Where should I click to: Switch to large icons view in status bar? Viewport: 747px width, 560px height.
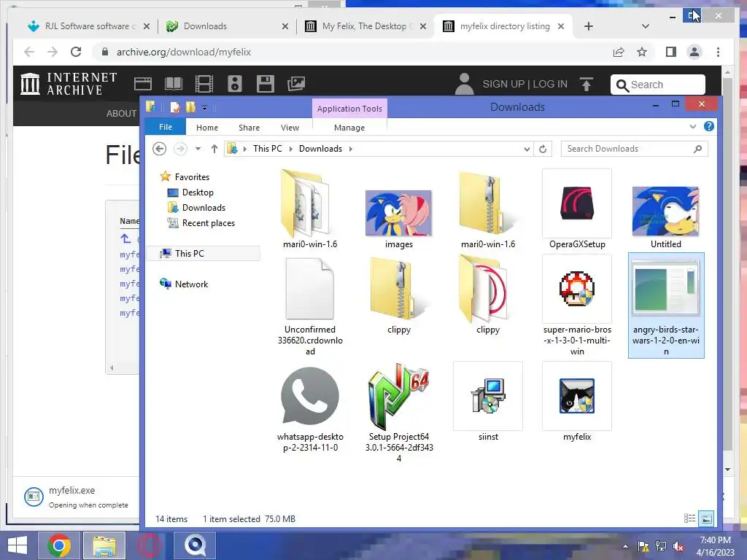point(706,518)
